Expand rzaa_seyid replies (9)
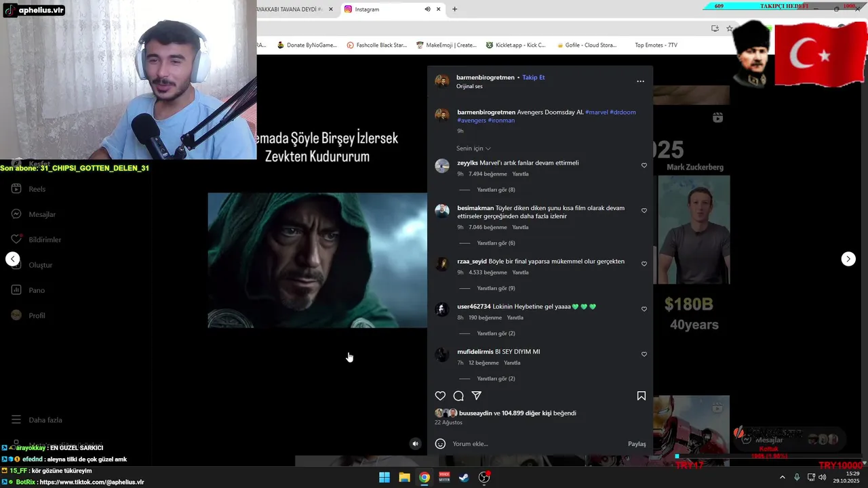The image size is (868, 488). click(496, 289)
